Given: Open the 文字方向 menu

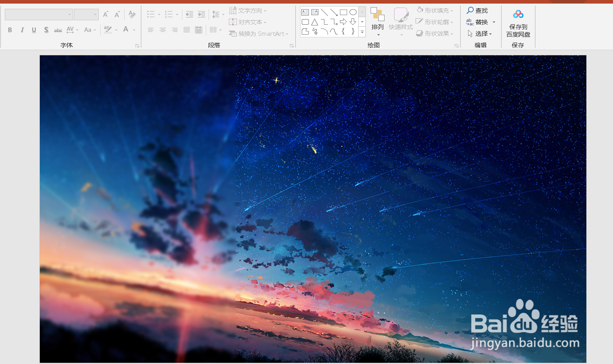Looking at the screenshot, I should pos(248,11).
